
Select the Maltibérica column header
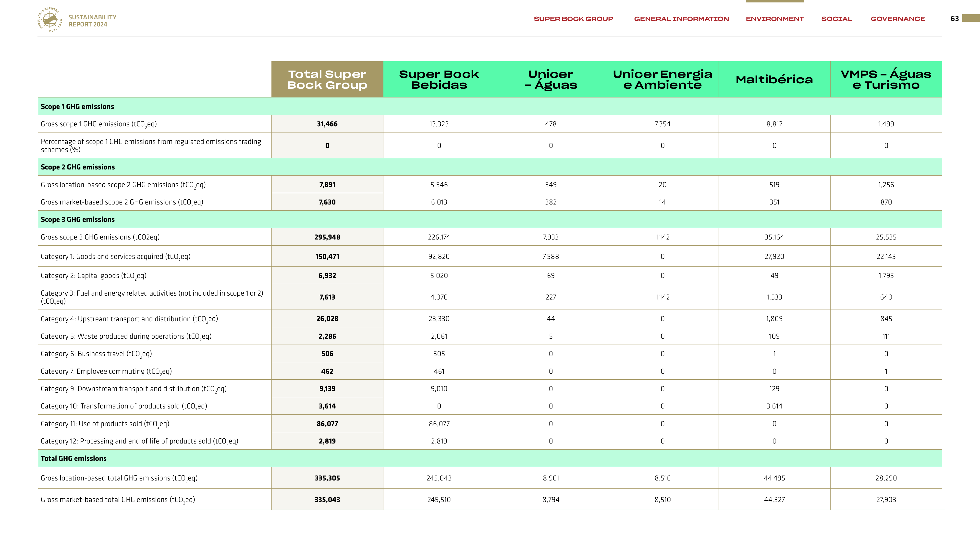click(774, 80)
